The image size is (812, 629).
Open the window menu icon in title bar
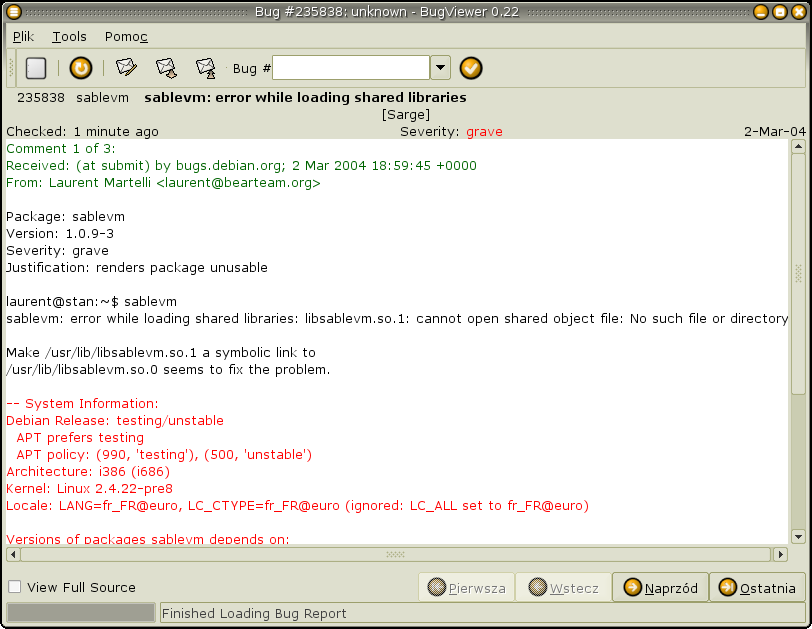[14, 11]
